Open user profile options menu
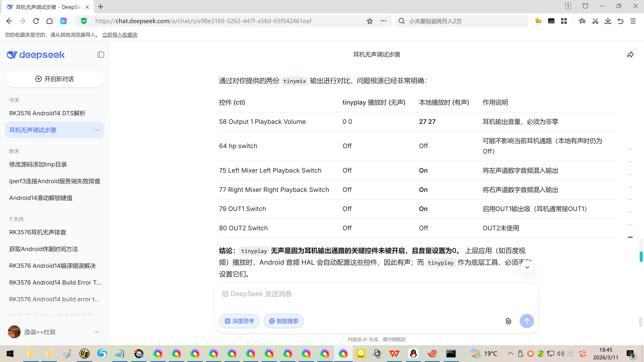This screenshot has width=644, height=362. pos(96,332)
